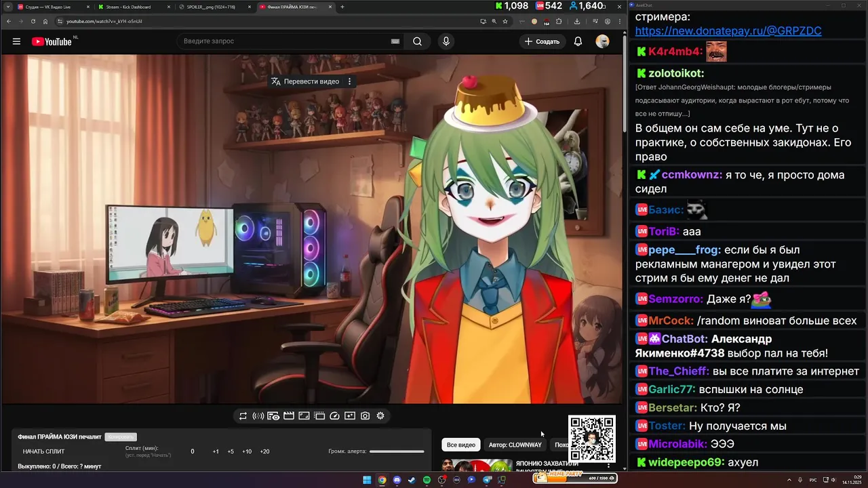The height and width of the screenshot is (488, 868).
Task: Open the browser extensions puzzle icon
Action: pos(559,21)
